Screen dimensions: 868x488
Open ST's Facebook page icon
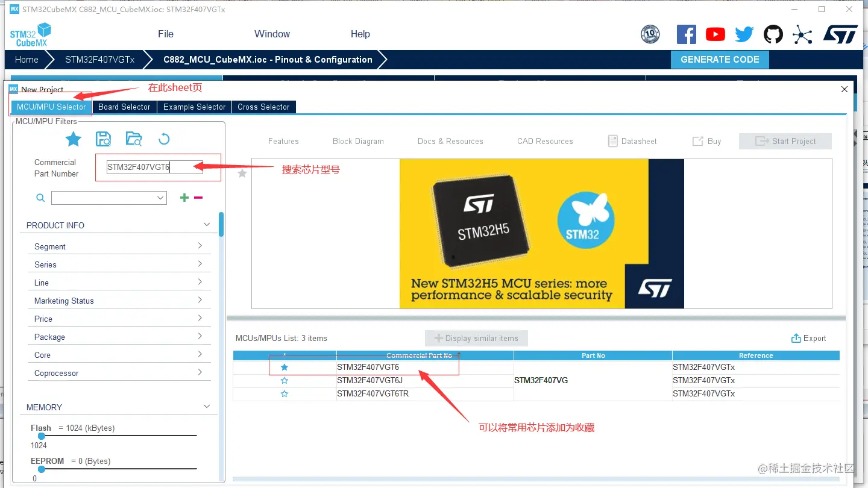pyautogui.click(x=687, y=34)
